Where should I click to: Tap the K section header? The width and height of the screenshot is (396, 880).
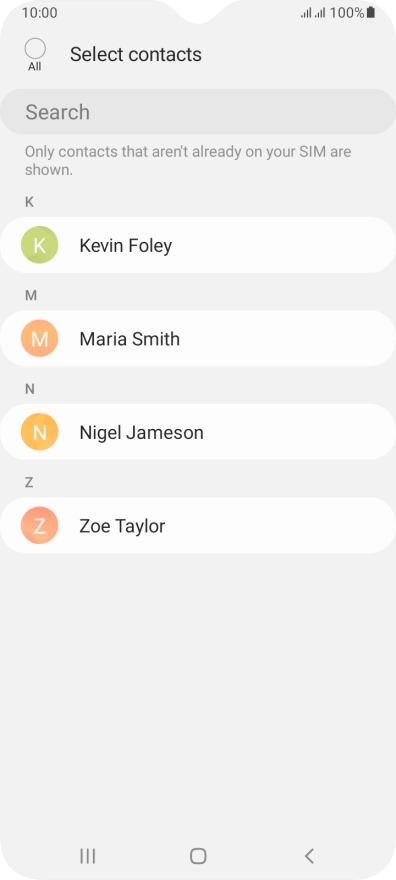click(x=29, y=202)
